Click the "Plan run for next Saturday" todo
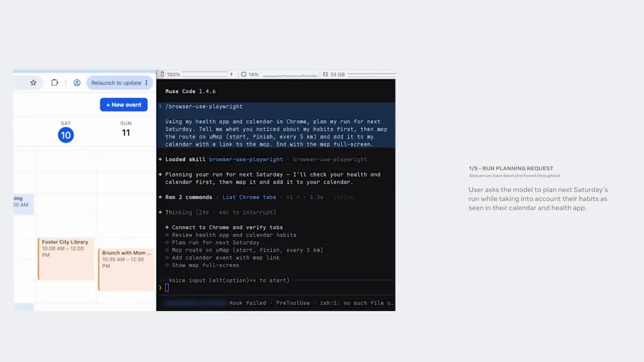Screen dimensions: 644x362 (216, 242)
